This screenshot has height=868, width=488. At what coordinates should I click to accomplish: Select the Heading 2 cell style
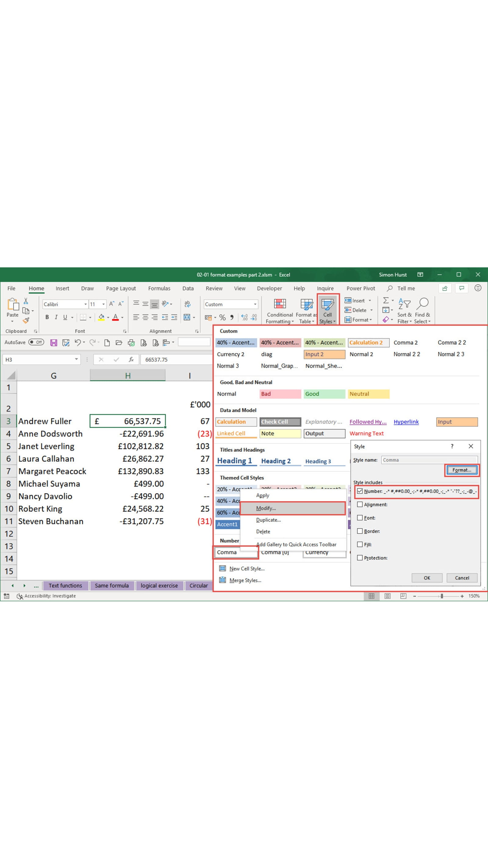(x=276, y=461)
